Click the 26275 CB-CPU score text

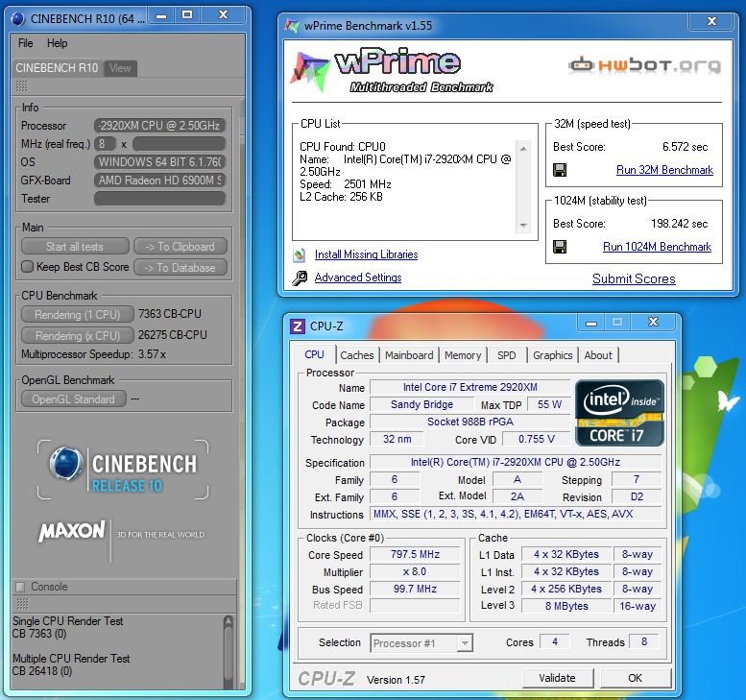(x=172, y=335)
